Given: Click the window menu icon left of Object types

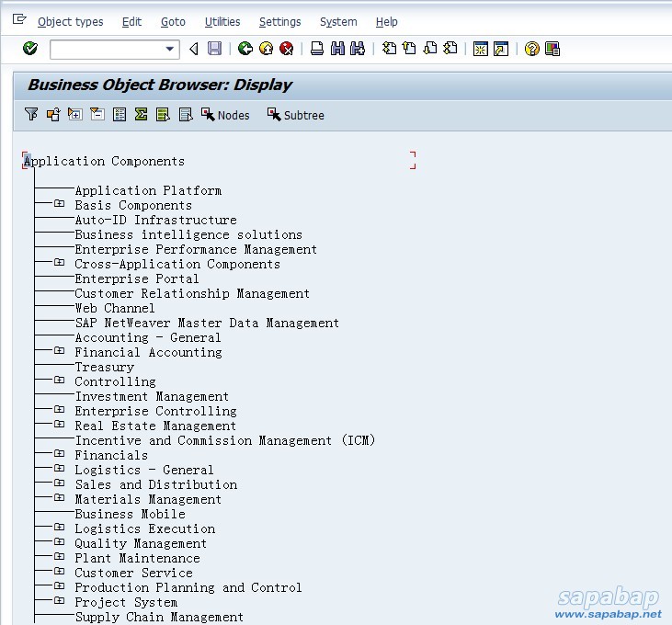Looking at the screenshot, I should [19, 19].
